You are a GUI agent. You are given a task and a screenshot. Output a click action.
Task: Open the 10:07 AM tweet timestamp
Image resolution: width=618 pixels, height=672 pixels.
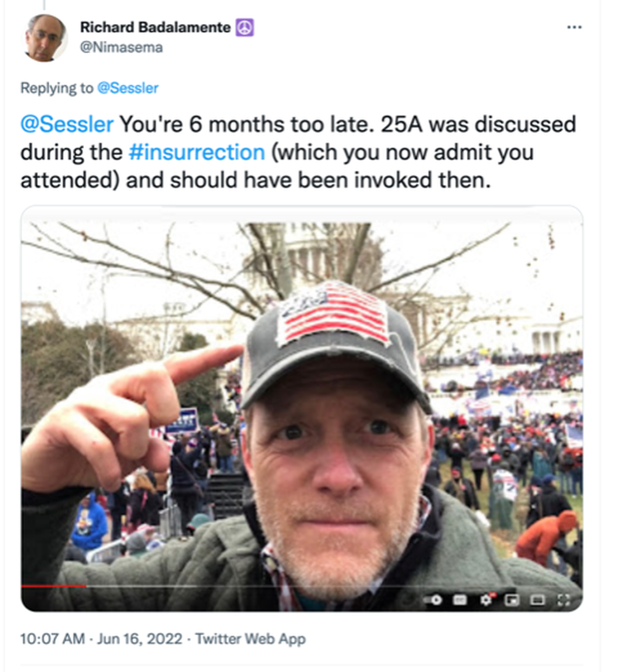[x=52, y=638]
